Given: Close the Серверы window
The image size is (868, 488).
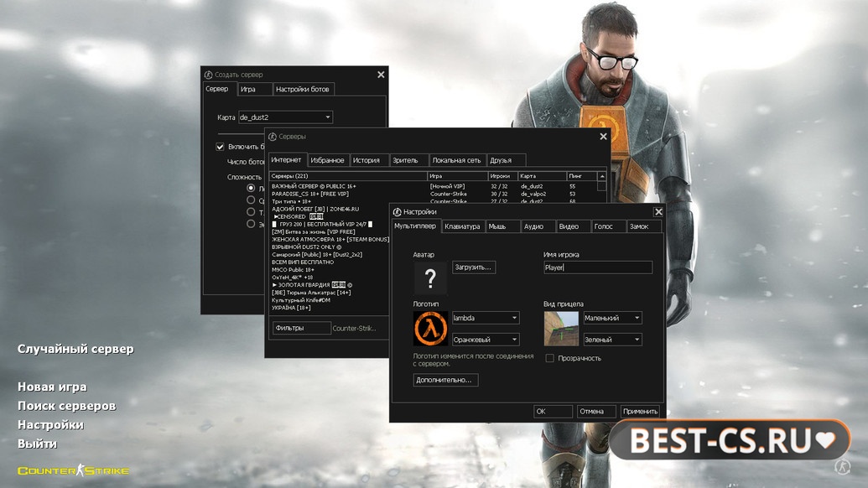Looking at the screenshot, I should (603, 136).
